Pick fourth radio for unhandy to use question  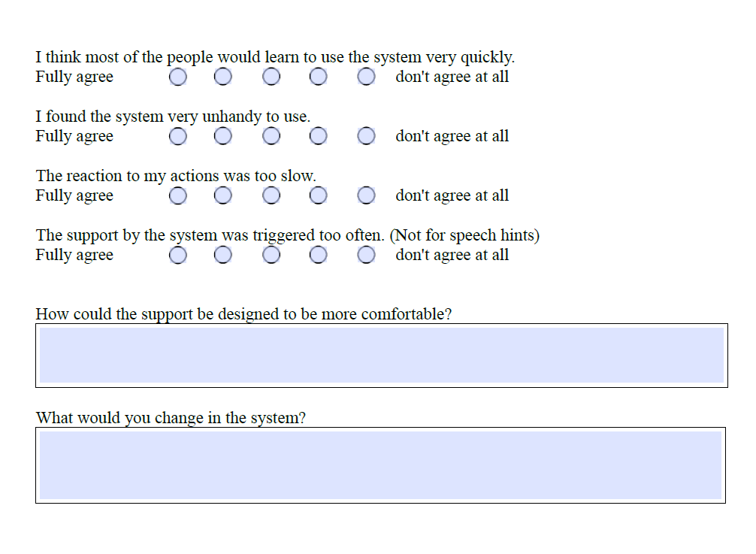tap(318, 136)
